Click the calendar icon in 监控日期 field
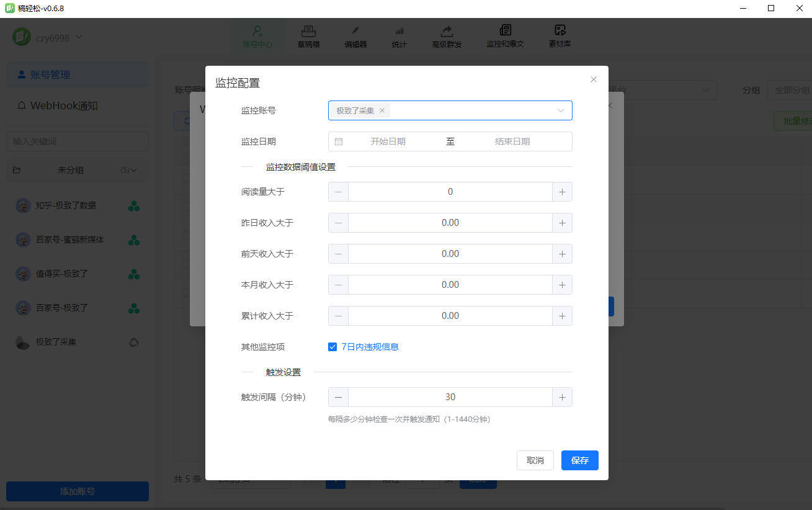The height and width of the screenshot is (510, 812). pyautogui.click(x=339, y=141)
